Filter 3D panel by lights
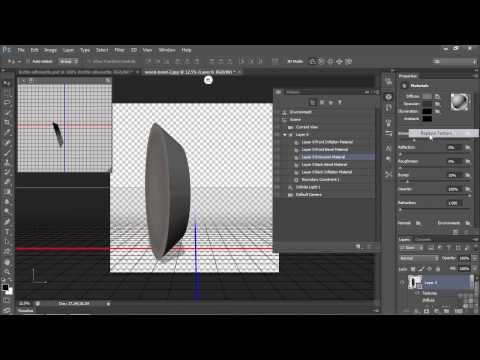Viewport: 480px width, 360px height. pos(340,102)
